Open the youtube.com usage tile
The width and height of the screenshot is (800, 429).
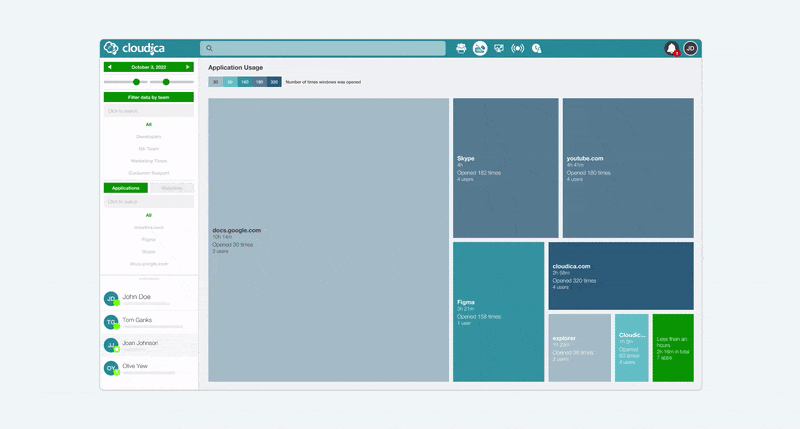(628, 168)
